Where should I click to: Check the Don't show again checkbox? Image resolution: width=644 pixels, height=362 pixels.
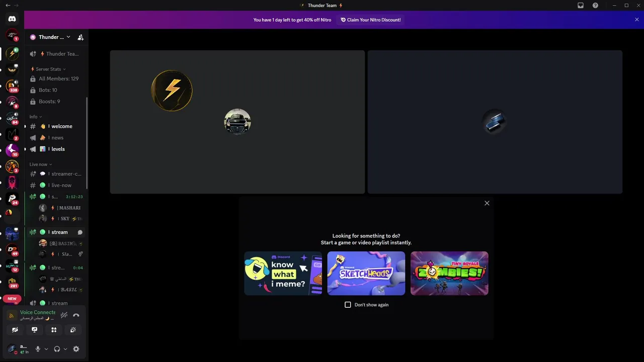point(348,305)
